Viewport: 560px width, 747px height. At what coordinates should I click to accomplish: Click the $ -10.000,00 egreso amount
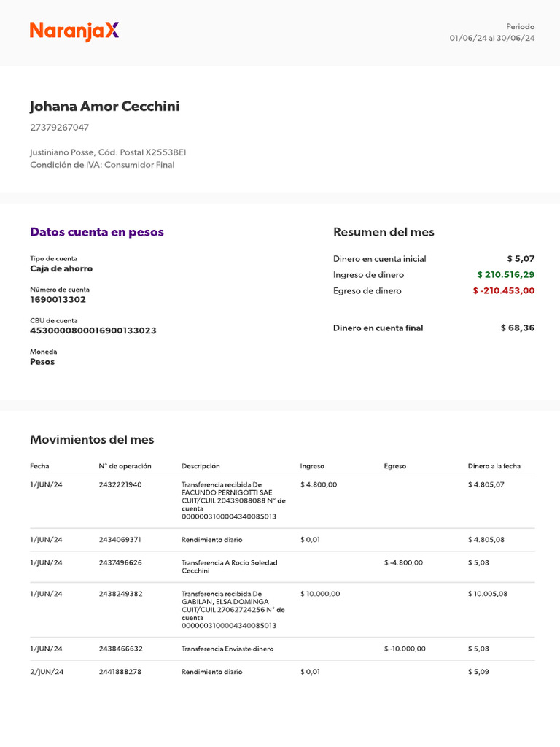click(x=405, y=649)
